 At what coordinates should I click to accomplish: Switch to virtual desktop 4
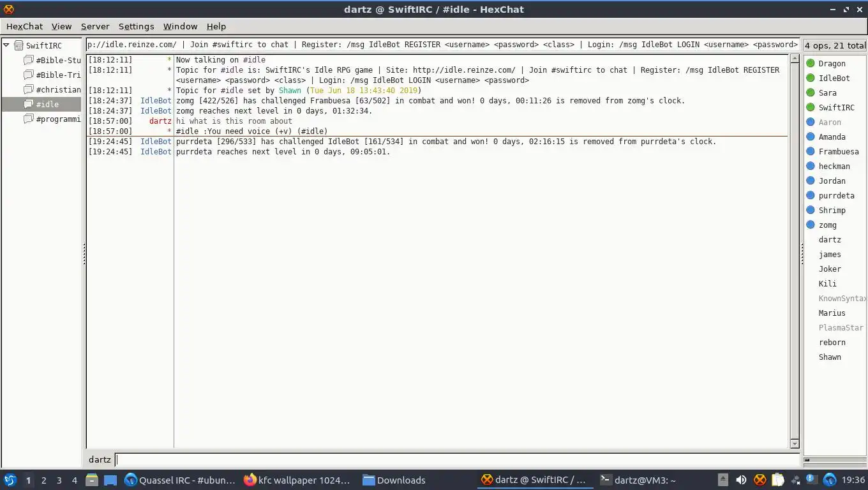pyautogui.click(x=75, y=480)
